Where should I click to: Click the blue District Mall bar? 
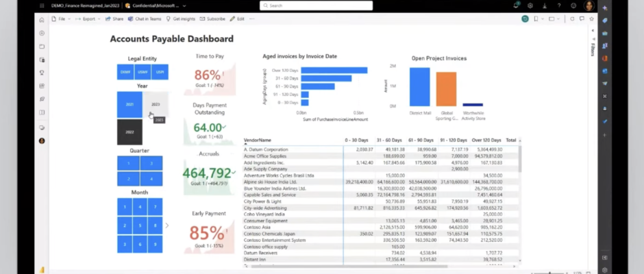pos(420,87)
